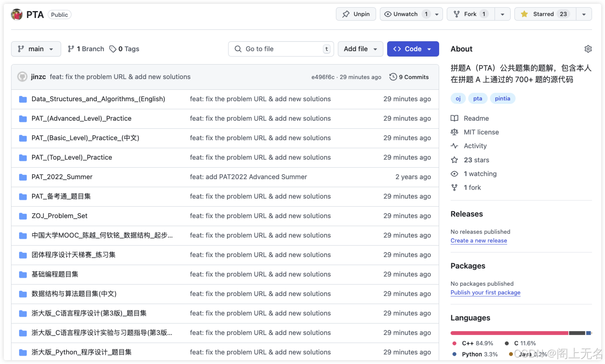Click the C dark gray segment in language bar
The width and height of the screenshot is (605, 364).
(577, 333)
